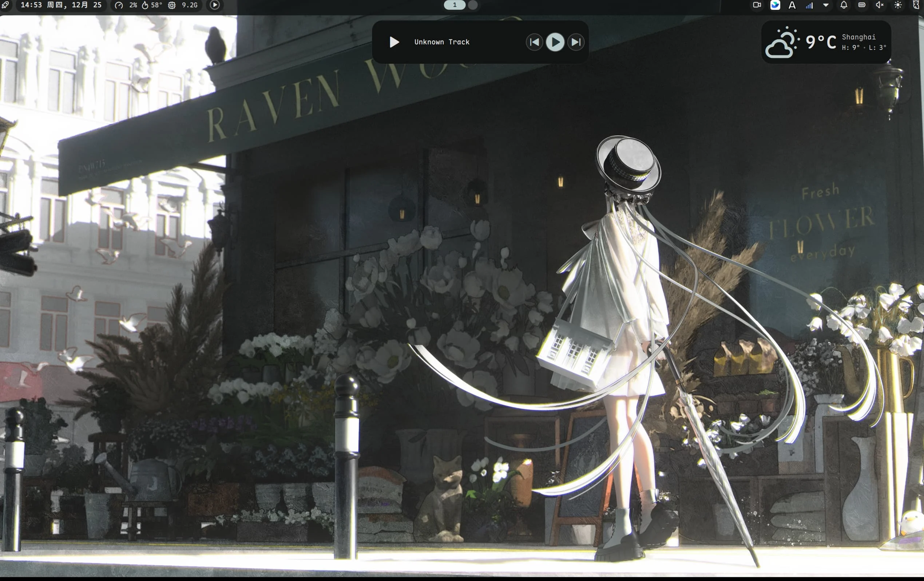The width and height of the screenshot is (924, 581).
Task: Switch to the second workspace dot
Action: (x=473, y=5)
